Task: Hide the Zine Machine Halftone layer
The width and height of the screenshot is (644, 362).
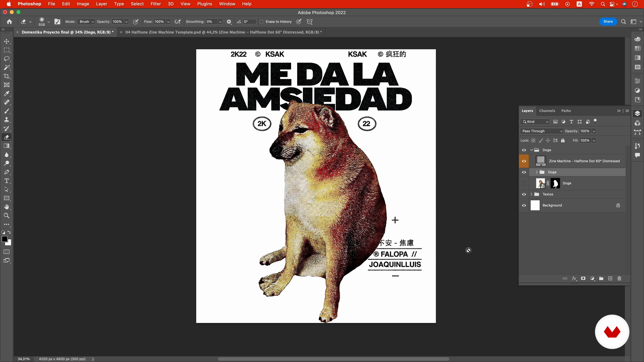Action: point(524,161)
